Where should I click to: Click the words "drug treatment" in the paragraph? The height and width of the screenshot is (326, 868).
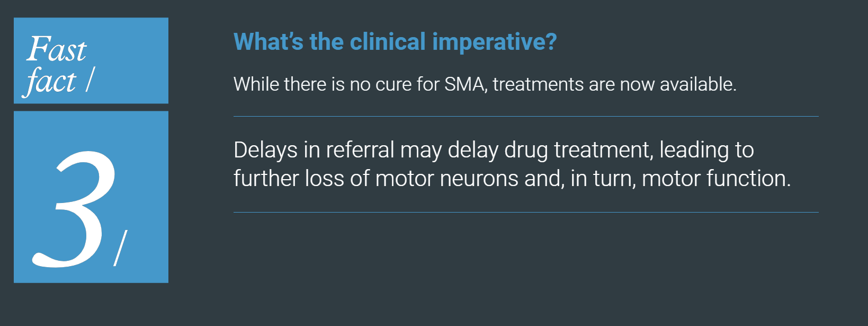click(x=577, y=150)
